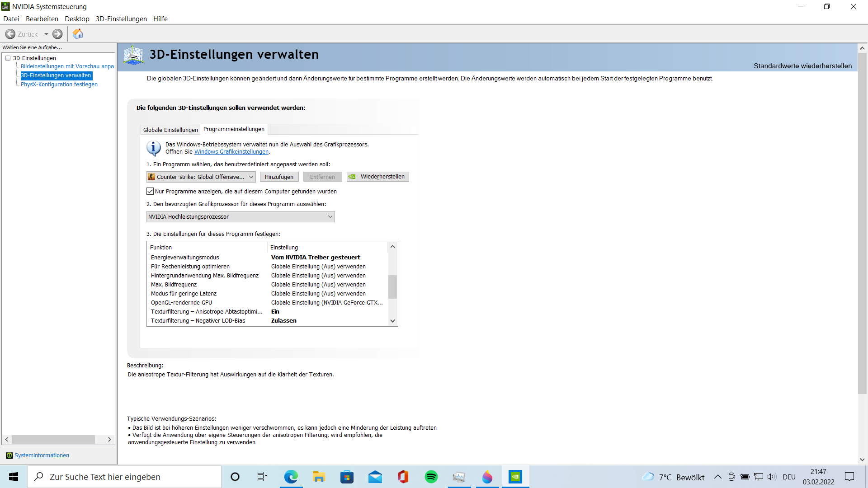The height and width of the screenshot is (488, 868).
Task: Select the PhysX-Konfiguration festlegen tree item
Action: [59, 84]
